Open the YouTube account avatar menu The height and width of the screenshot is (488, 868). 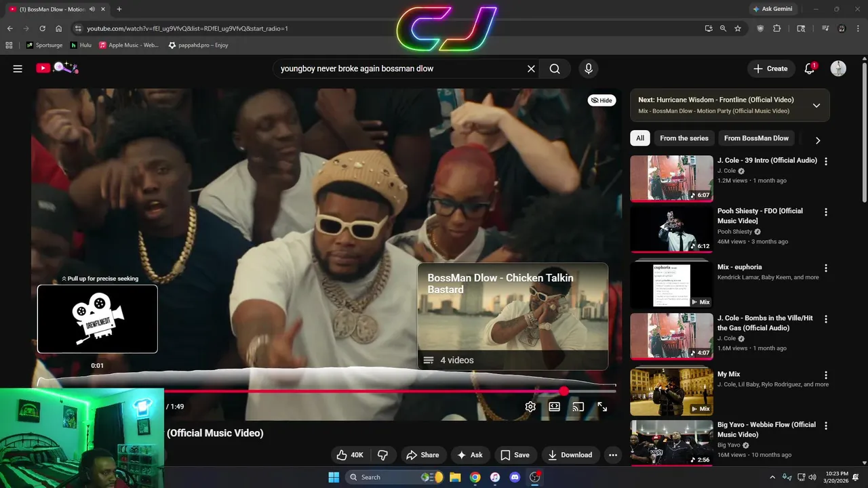[x=838, y=68]
